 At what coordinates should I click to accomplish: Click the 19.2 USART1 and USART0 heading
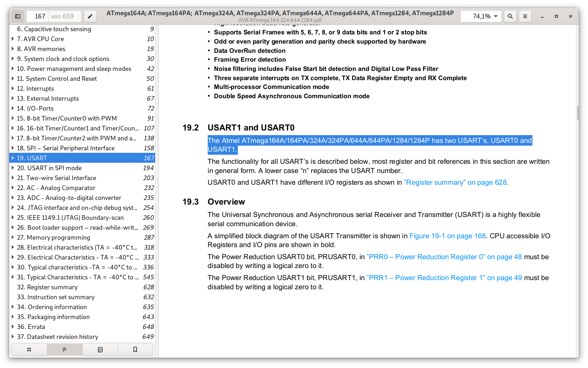[x=238, y=128]
